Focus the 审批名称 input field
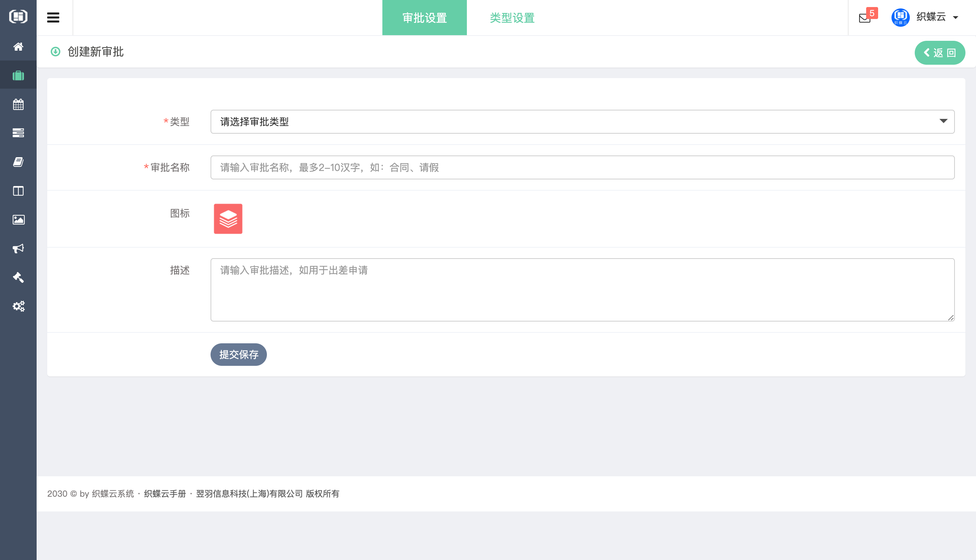This screenshot has width=976, height=560. coord(582,167)
